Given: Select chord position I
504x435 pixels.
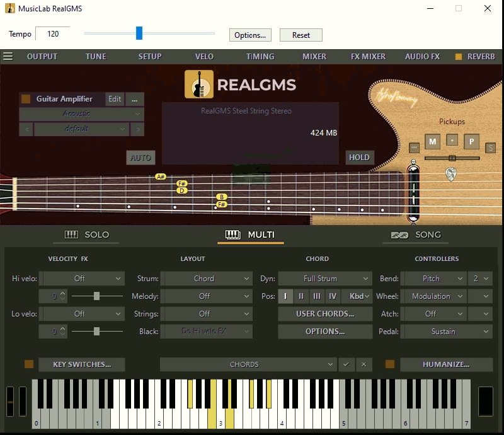Looking at the screenshot, I should tap(285, 296).
